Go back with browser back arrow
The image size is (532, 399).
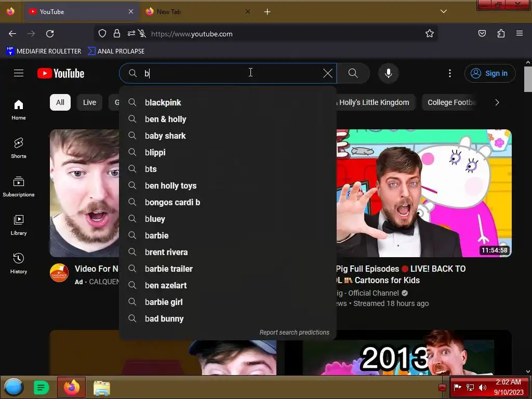(12, 34)
